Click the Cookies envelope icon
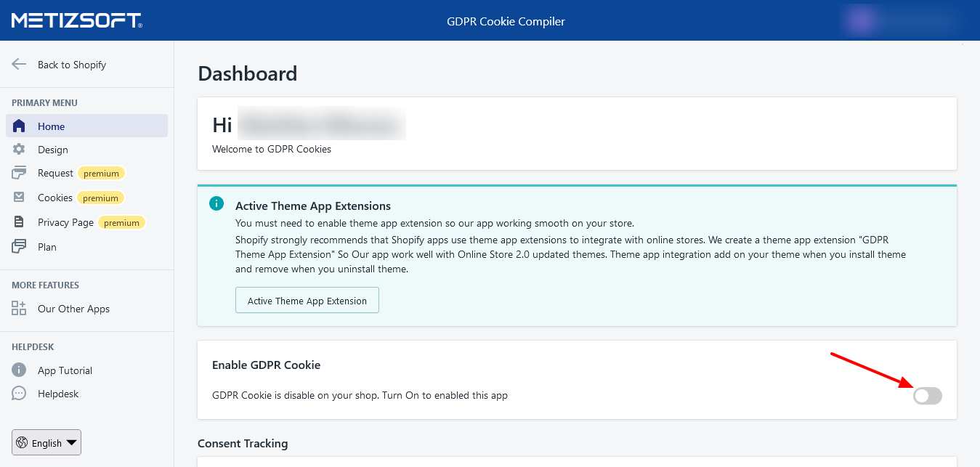980x467 pixels. point(20,198)
